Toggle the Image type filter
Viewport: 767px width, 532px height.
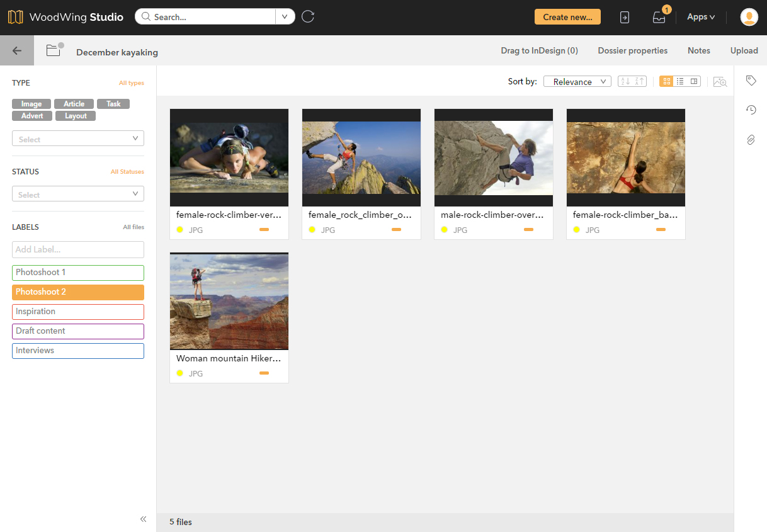click(31, 104)
